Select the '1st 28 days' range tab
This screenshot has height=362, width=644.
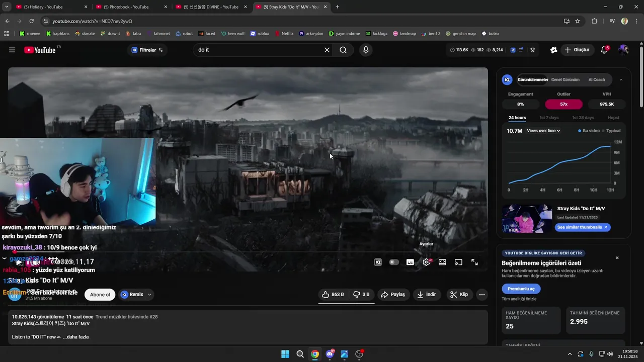pyautogui.click(x=583, y=118)
